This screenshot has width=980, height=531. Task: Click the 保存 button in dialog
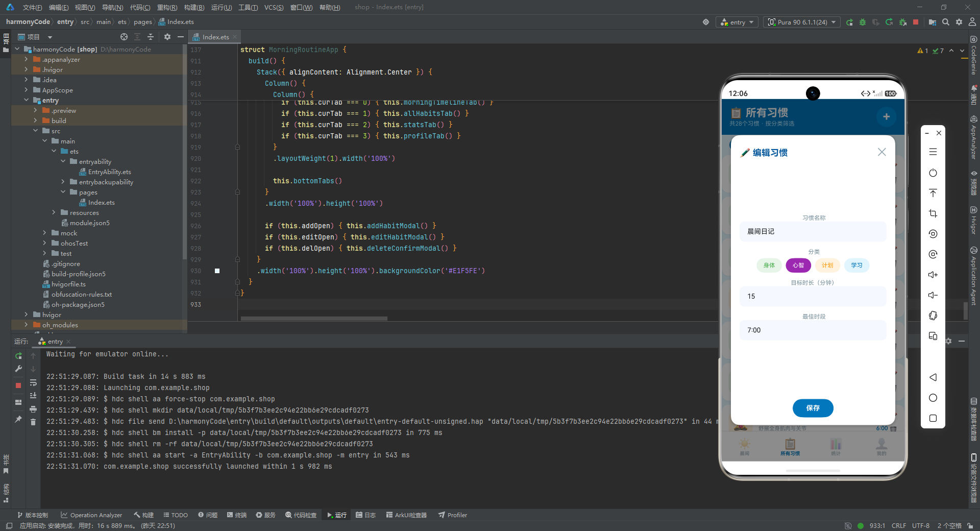coord(813,408)
